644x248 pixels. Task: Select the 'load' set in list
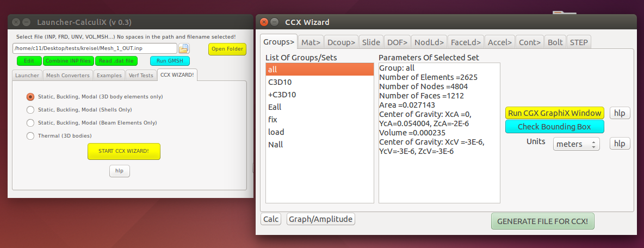coord(276,132)
